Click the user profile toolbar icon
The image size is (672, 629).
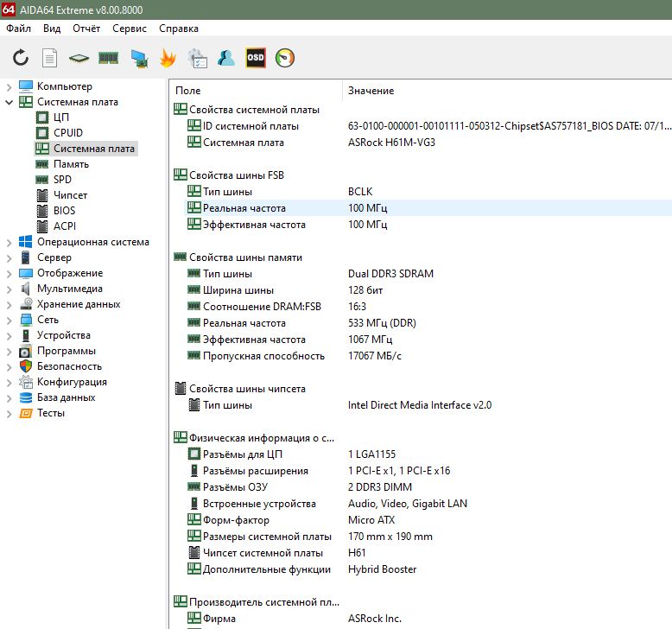[225, 58]
